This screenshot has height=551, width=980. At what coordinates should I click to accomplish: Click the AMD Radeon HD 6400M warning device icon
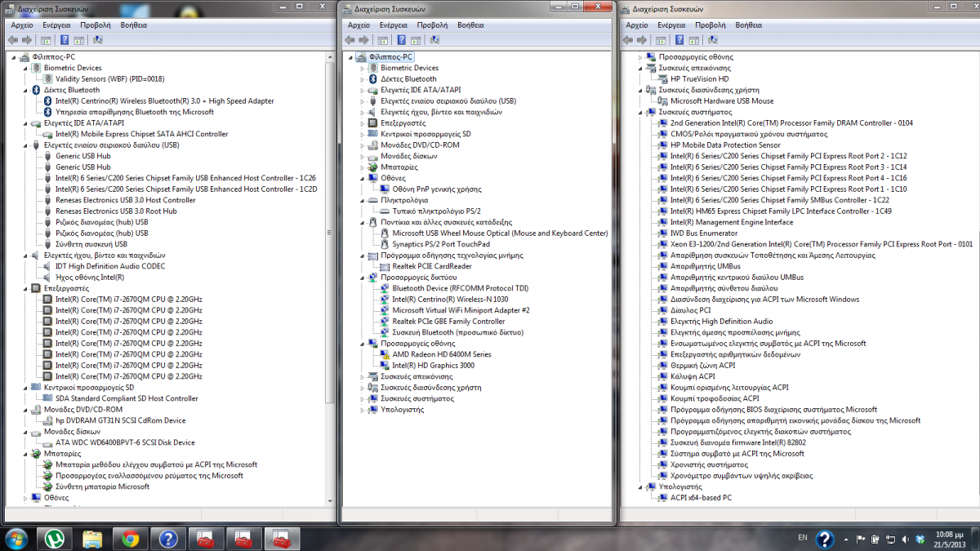click(x=385, y=354)
